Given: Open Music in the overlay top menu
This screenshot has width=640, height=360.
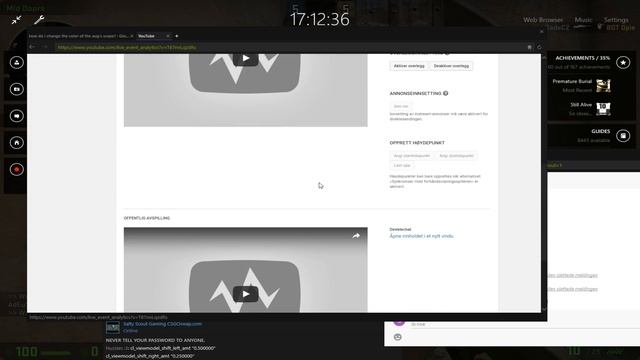Looking at the screenshot, I should tap(583, 20).
